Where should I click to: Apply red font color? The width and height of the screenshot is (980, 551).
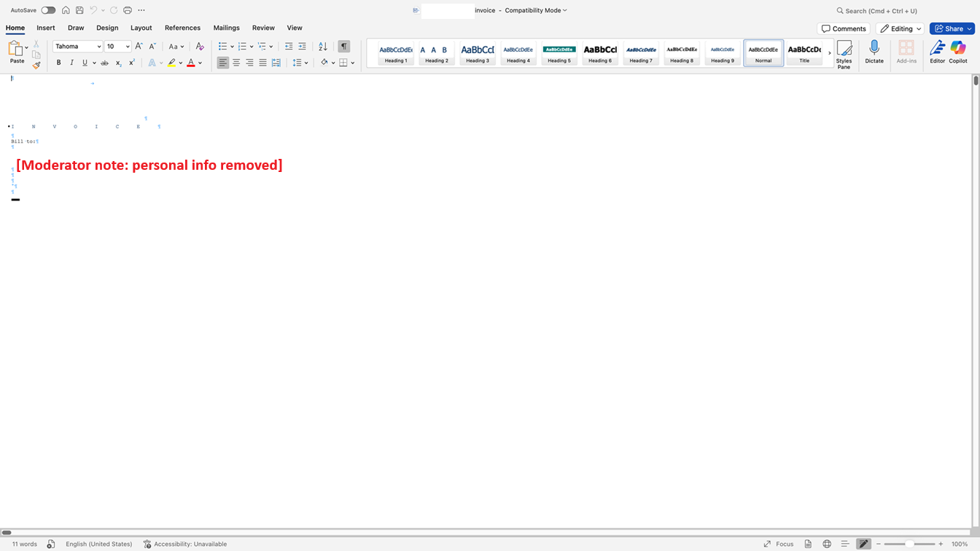(191, 63)
